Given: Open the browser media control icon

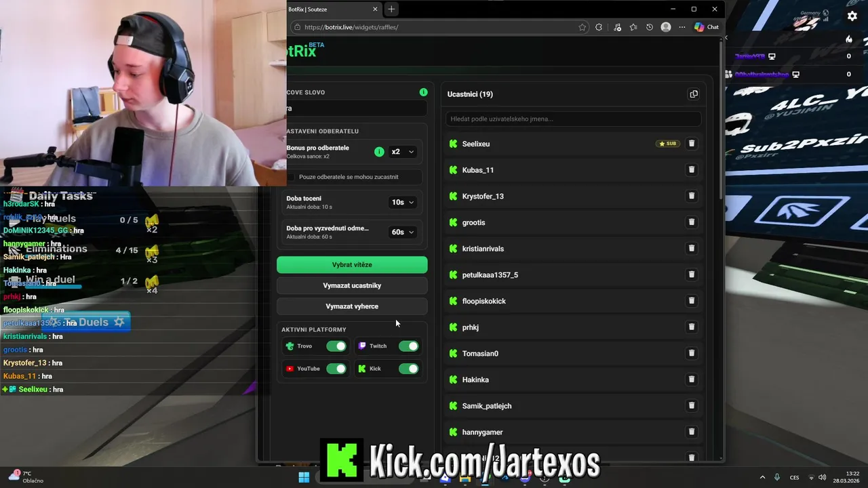Looking at the screenshot, I should click(617, 27).
